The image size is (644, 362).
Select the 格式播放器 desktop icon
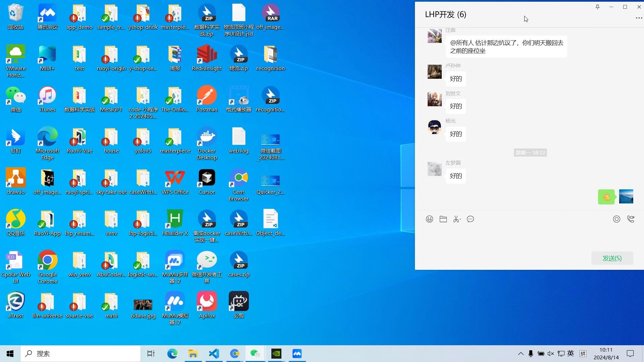click(238, 99)
